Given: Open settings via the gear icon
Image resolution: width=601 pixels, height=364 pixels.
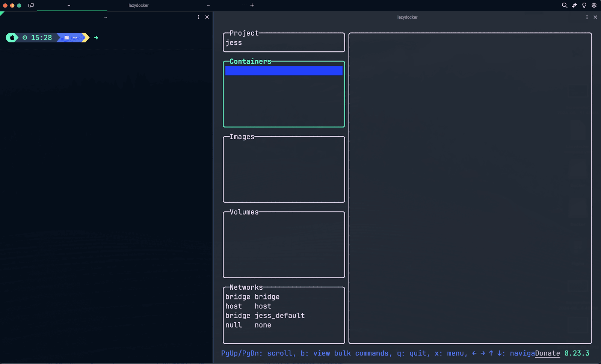Looking at the screenshot, I should [594, 5].
